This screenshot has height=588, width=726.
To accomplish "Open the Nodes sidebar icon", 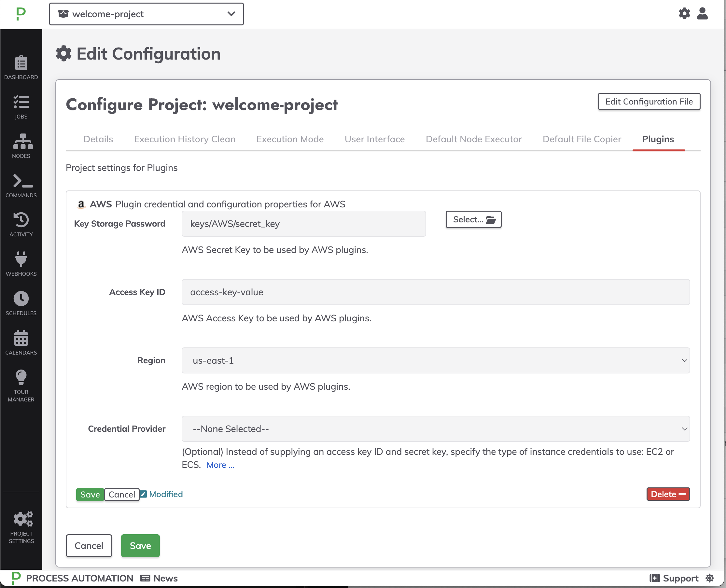I will [x=21, y=141].
